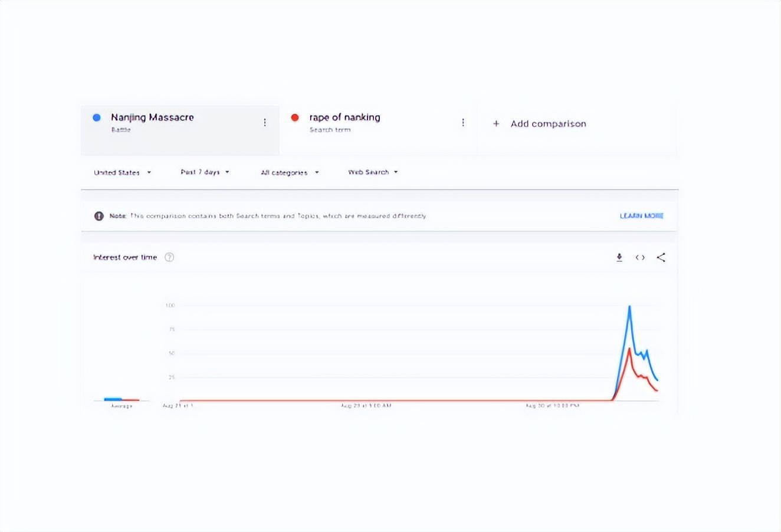781x532 pixels.
Task: Click the 25 value on the chart axis
Action: [172, 377]
